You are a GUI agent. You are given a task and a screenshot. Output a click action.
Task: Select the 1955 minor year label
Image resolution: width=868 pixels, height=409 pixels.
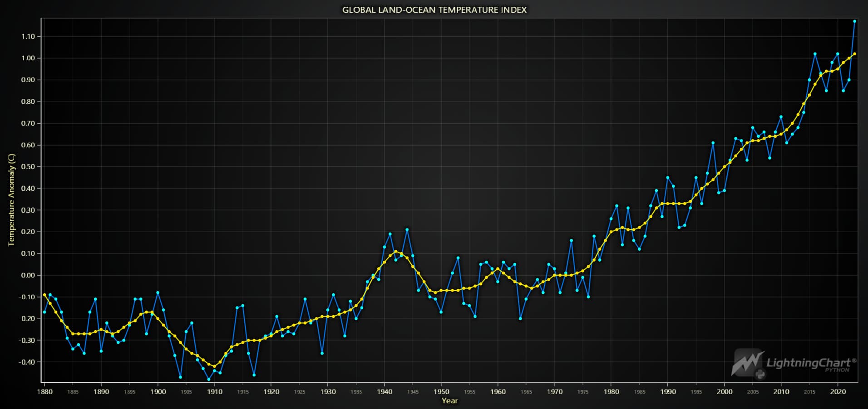469,392
